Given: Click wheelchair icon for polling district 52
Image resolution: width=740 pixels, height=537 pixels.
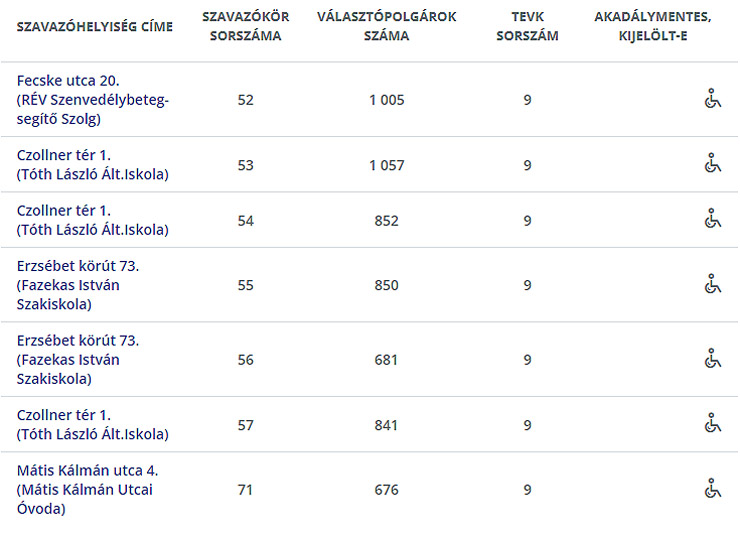Looking at the screenshot, I should 712,99.
